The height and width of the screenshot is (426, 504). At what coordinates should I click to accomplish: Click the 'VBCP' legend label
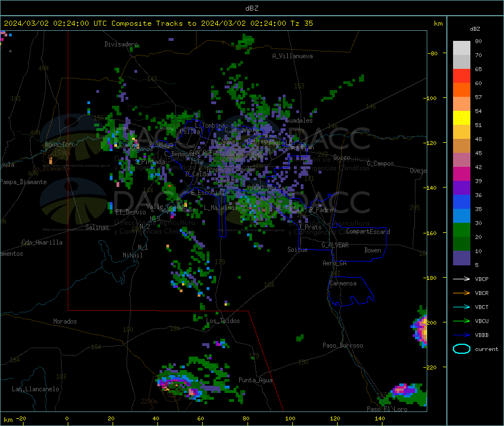482,279
